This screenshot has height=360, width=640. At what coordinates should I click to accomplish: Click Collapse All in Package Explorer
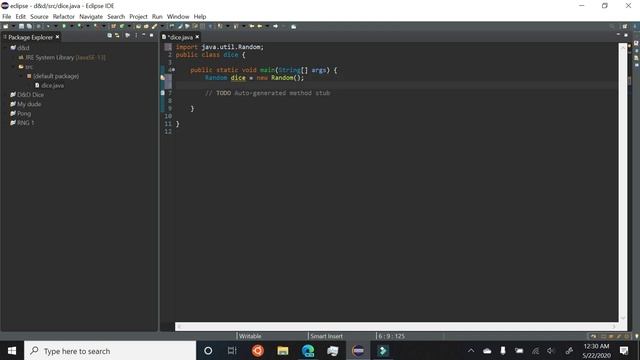(x=109, y=36)
